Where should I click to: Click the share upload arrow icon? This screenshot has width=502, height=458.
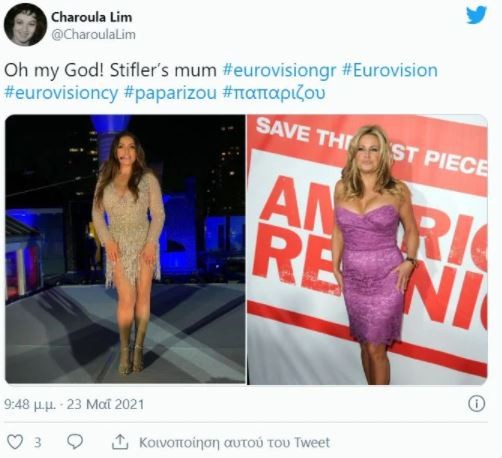(120, 442)
